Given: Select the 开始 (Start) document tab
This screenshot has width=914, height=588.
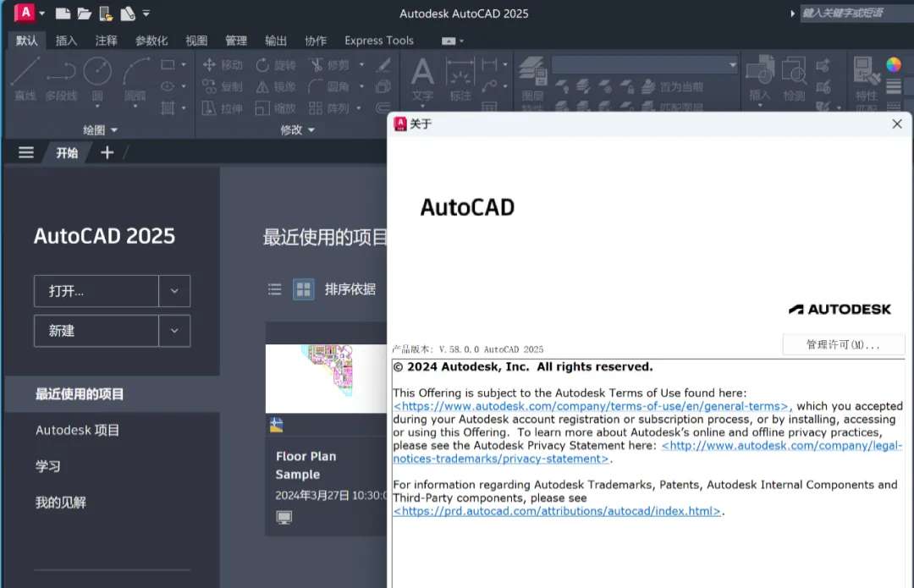Looking at the screenshot, I should tap(67, 152).
